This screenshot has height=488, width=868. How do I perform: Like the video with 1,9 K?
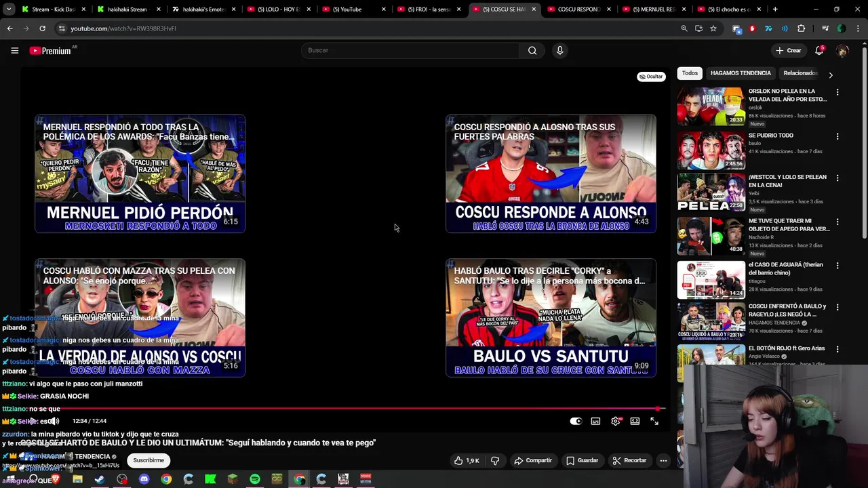tap(467, 460)
